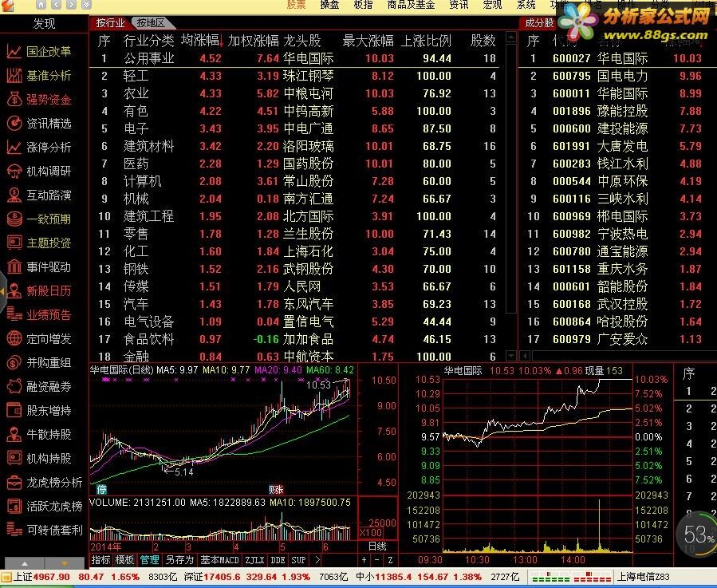The height and width of the screenshot is (588, 717).
Task: Open 定向增发 in the sidebar
Action: click(x=39, y=338)
